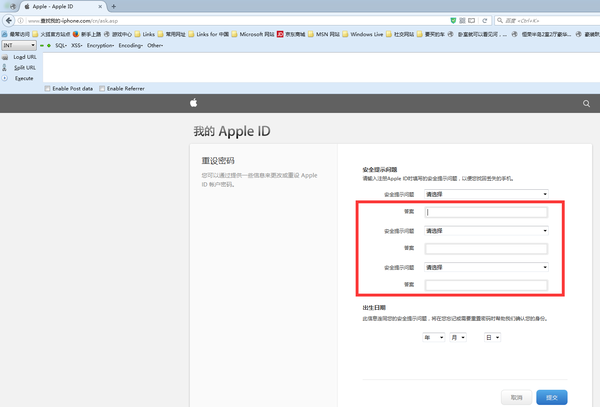Open the Encryption menu in HackBar

tap(100, 46)
